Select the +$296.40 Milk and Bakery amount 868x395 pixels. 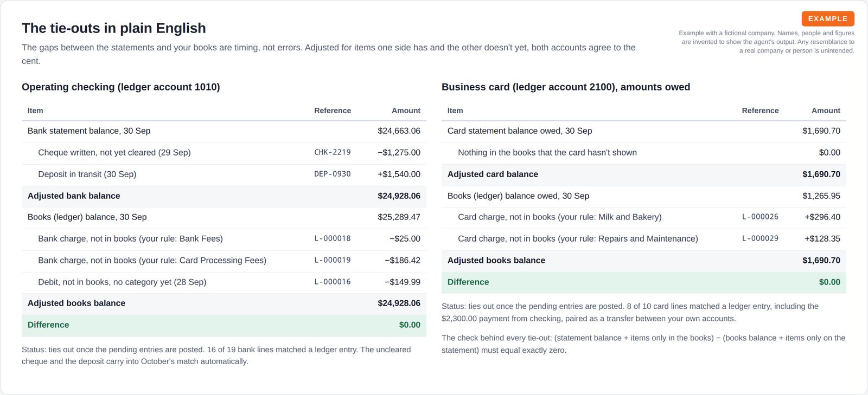pyautogui.click(x=822, y=217)
